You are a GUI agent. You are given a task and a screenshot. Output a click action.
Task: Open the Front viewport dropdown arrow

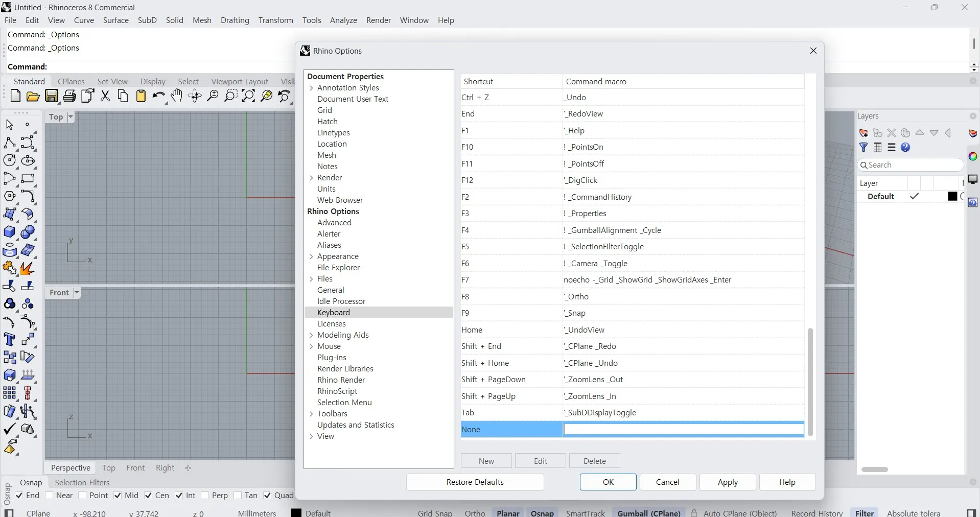tap(77, 293)
